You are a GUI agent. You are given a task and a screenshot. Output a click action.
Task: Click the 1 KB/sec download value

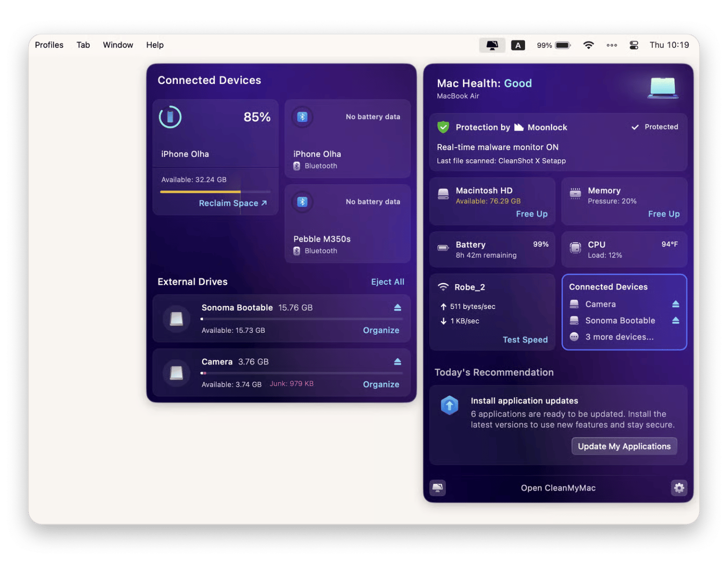[x=465, y=321]
